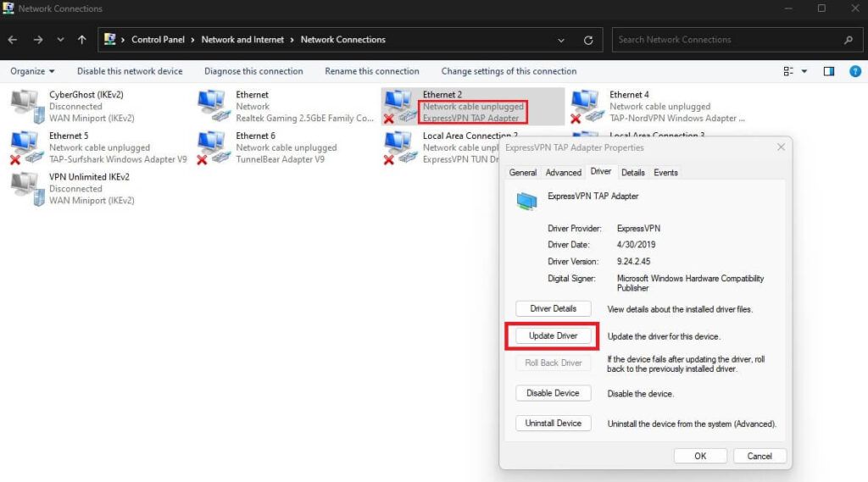Select the Ethernet 4 adapter icon
The width and height of the screenshot is (868, 482).
coord(587,106)
